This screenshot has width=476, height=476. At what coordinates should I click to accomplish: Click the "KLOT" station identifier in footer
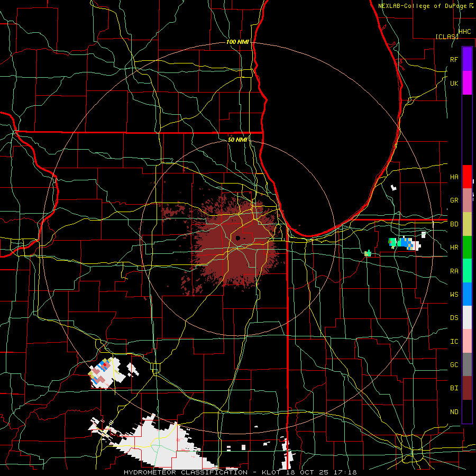click(273, 472)
